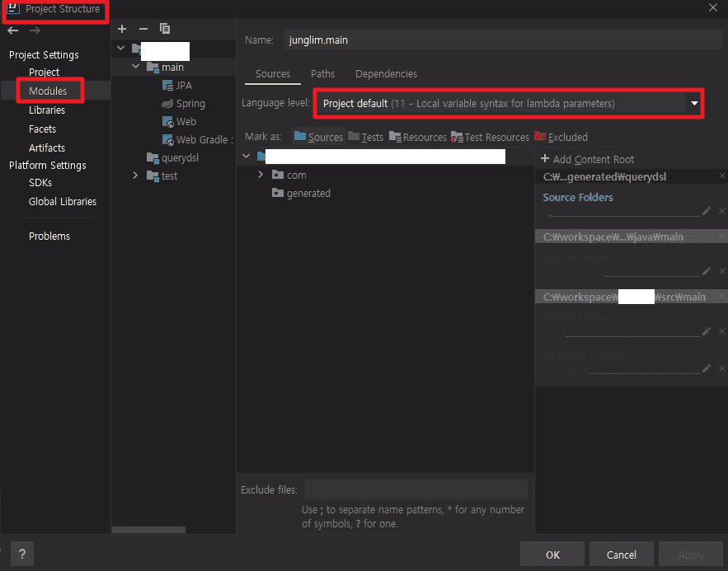Select the JPA facet
The width and height of the screenshot is (728, 571).
click(177, 86)
